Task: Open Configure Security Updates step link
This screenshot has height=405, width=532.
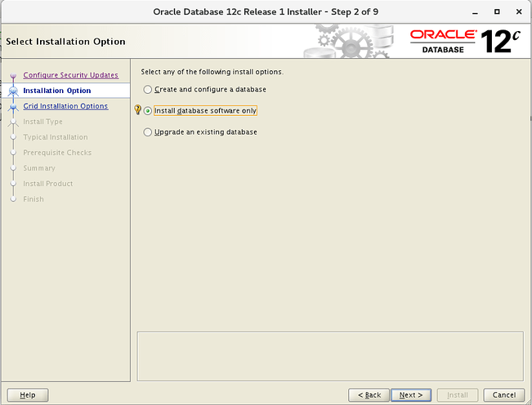Action: [70, 75]
